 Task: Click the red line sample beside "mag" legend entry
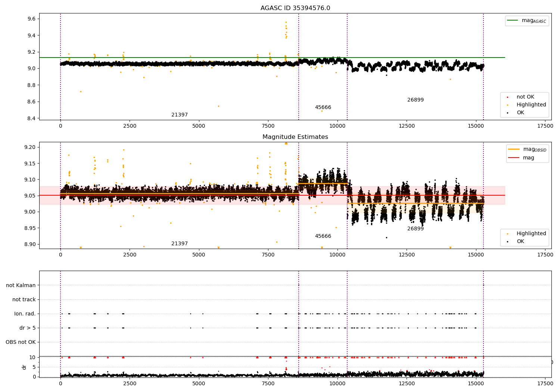click(514, 158)
